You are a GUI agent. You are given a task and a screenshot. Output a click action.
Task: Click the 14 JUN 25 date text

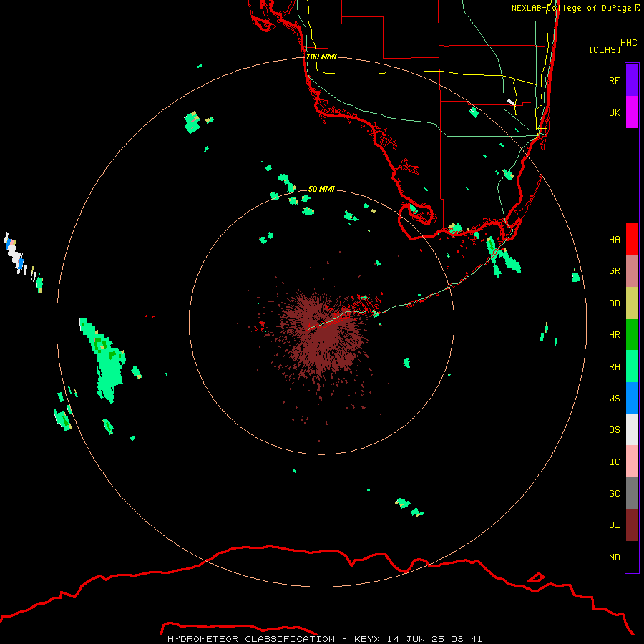click(415, 639)
